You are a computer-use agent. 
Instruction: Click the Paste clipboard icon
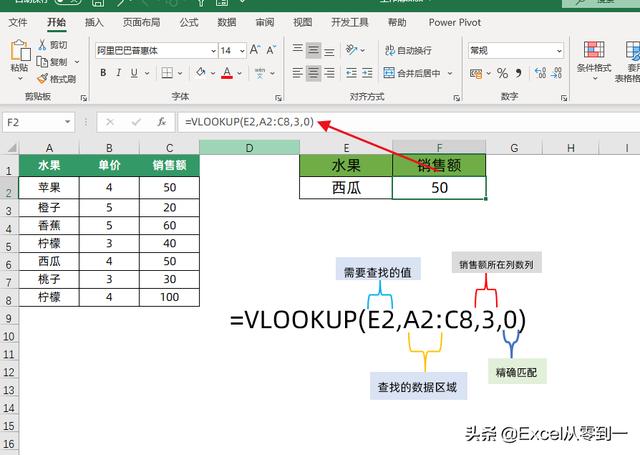[x=20, y=50]
